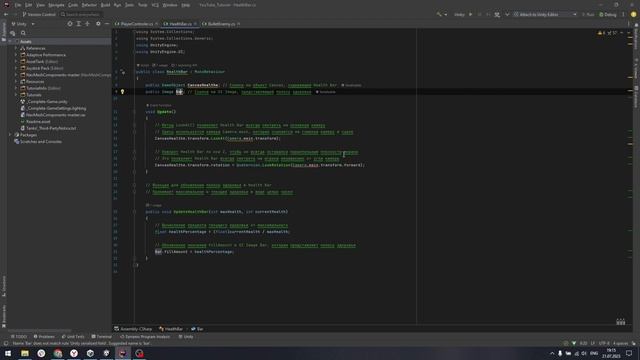Screen dimensions: 640x360
Task: Click the UpdateHealthBar method name in code
Action: point(191,212)
